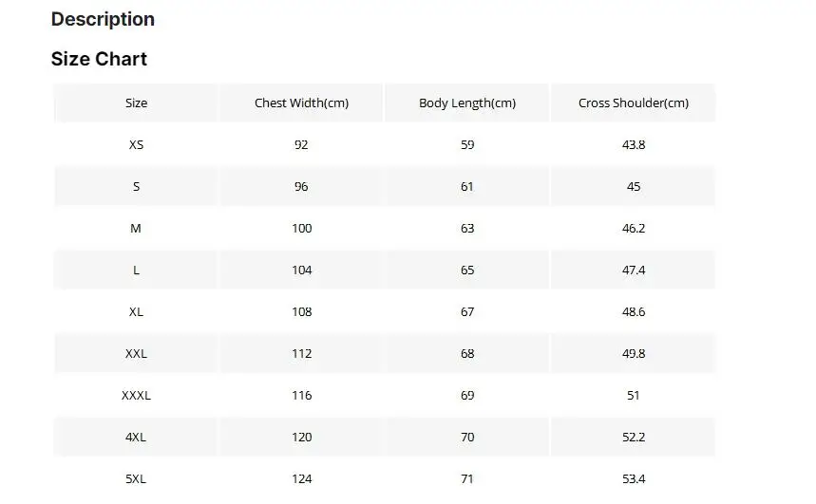Click the XS size cell

point(136,144)
